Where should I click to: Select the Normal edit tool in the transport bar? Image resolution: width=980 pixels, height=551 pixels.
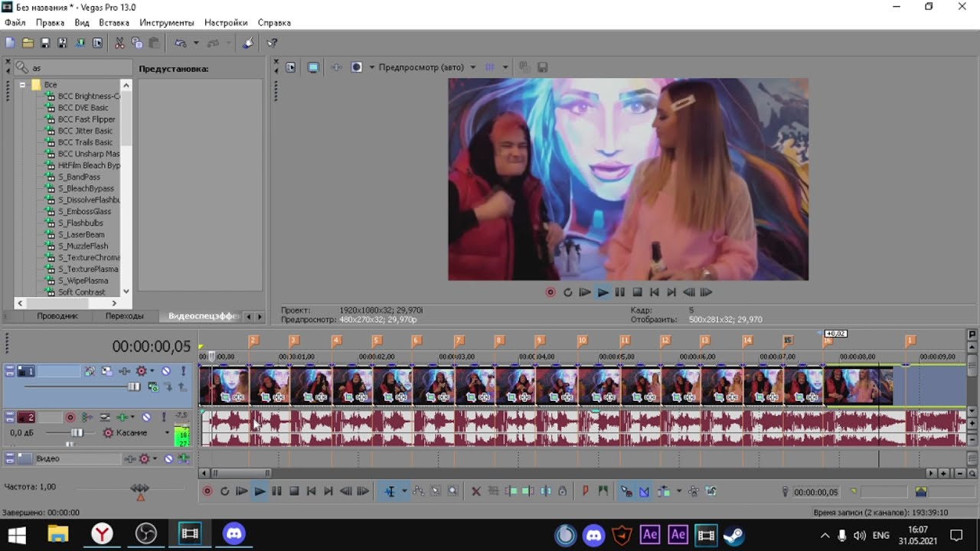[390, 491]
